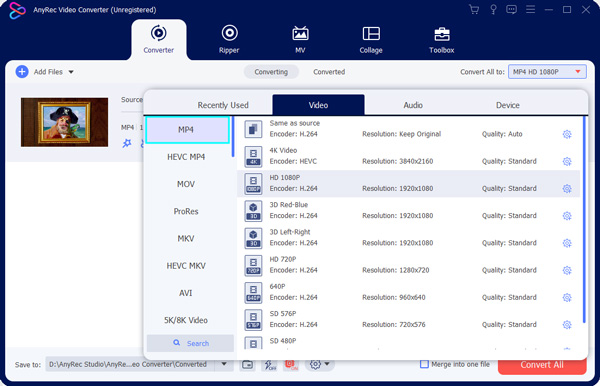The height and width of the screenshot is (386, 600).
Task: Open the output folder icon
Action: 248,364
